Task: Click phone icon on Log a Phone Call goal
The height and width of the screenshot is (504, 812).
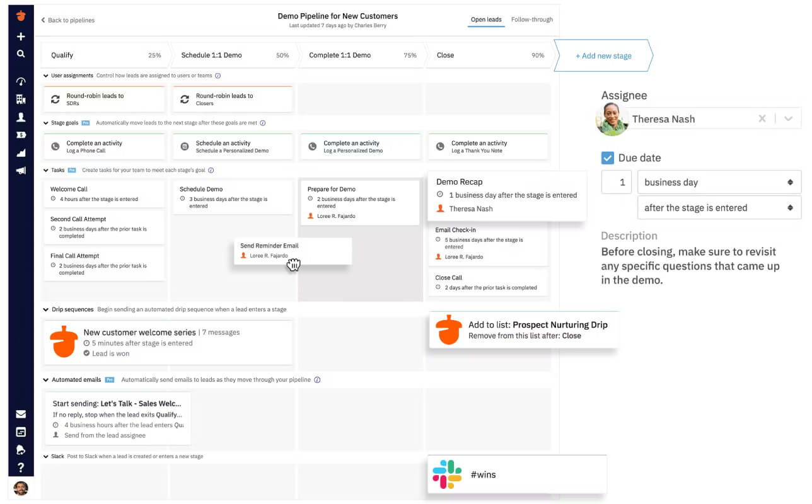Action: point(55,147)
